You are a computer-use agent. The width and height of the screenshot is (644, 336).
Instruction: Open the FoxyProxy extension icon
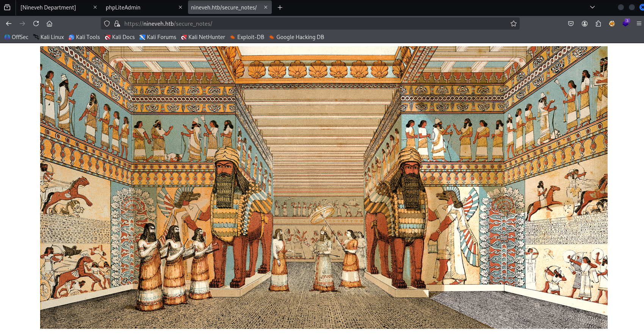coord(612,23)
